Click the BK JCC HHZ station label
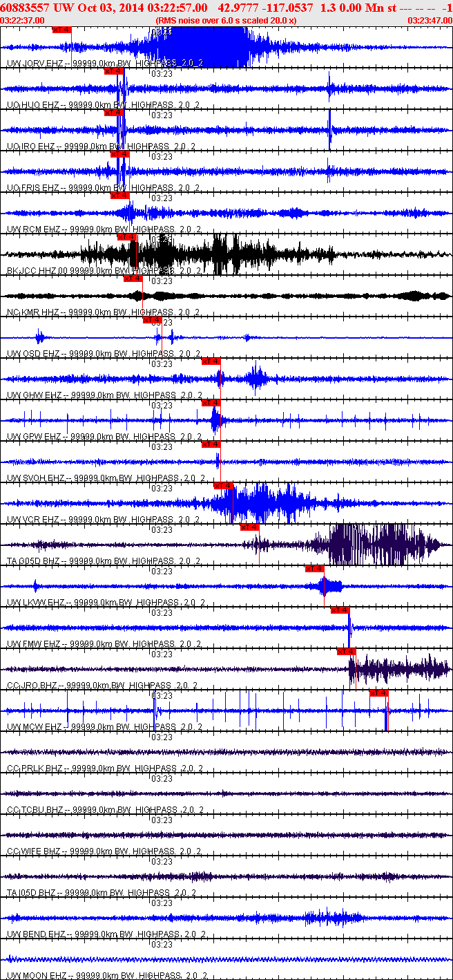 coord(32,270)
